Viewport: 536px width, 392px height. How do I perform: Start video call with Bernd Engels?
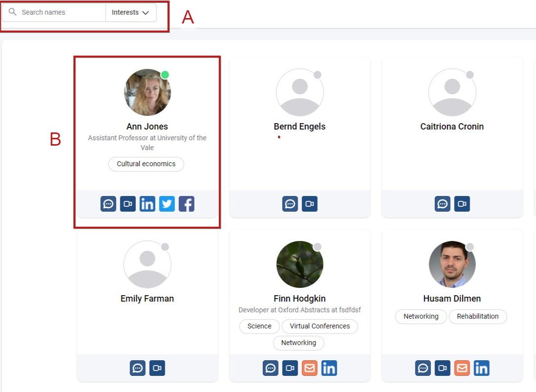click(x=309, y=204)
